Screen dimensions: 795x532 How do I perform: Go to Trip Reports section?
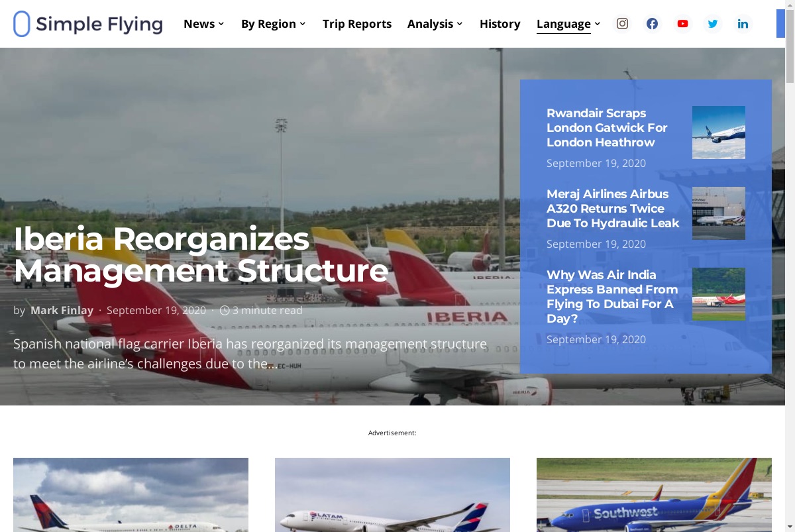coord(357,24)
